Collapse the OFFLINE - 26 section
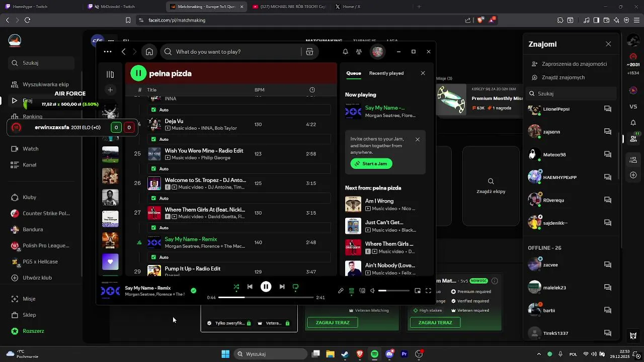 (x=544, y=248)
